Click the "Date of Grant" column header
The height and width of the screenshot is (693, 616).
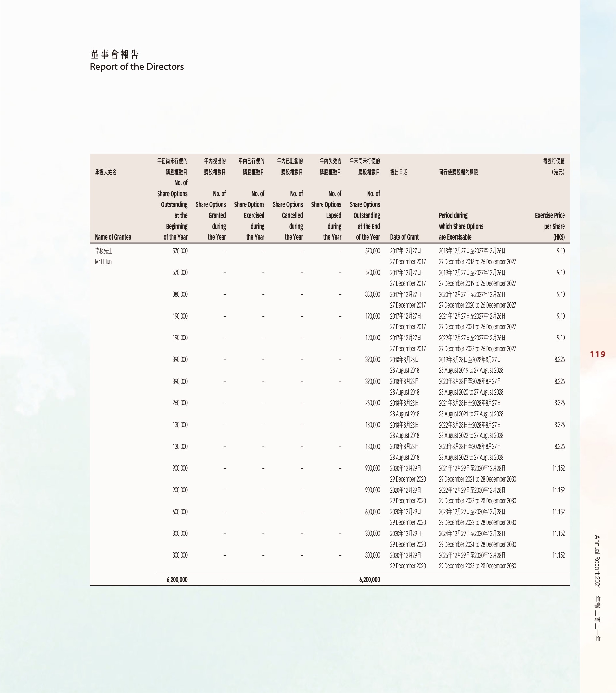[x=404, y=237]
